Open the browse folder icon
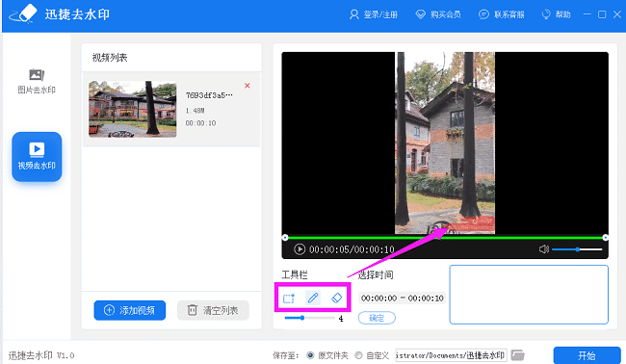 517,354
